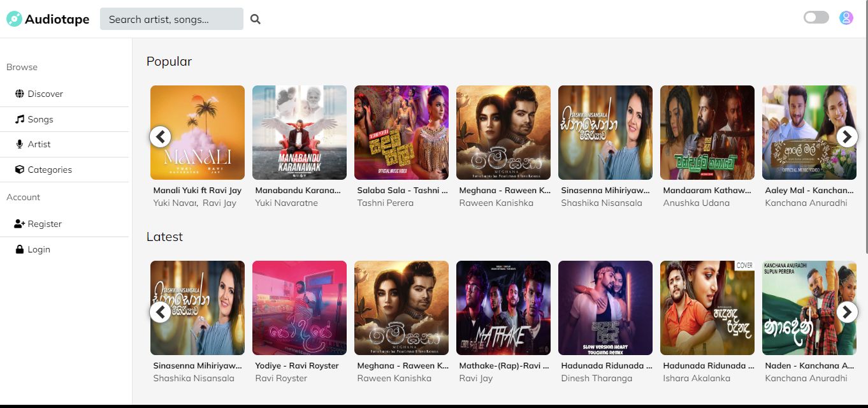Click artist name Anushka Udana
The width and height of the screenshot is (868, 408).
pyautogui.click(x=697, y=203)
